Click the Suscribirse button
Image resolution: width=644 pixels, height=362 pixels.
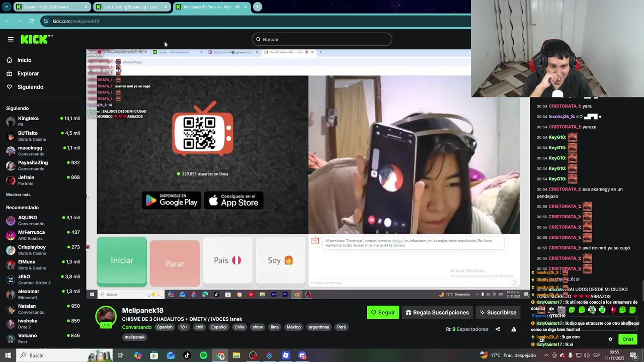tap(498, 312)
